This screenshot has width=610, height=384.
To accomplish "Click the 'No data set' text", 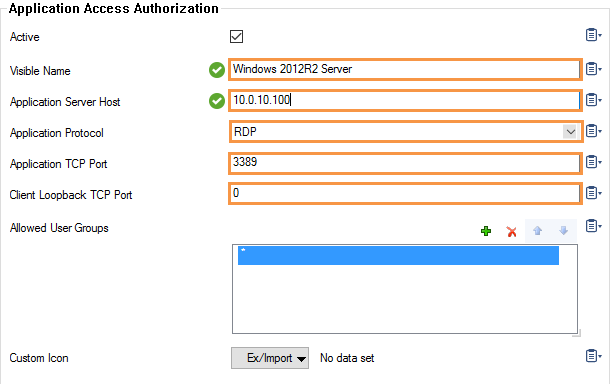I will click(347, 358).
